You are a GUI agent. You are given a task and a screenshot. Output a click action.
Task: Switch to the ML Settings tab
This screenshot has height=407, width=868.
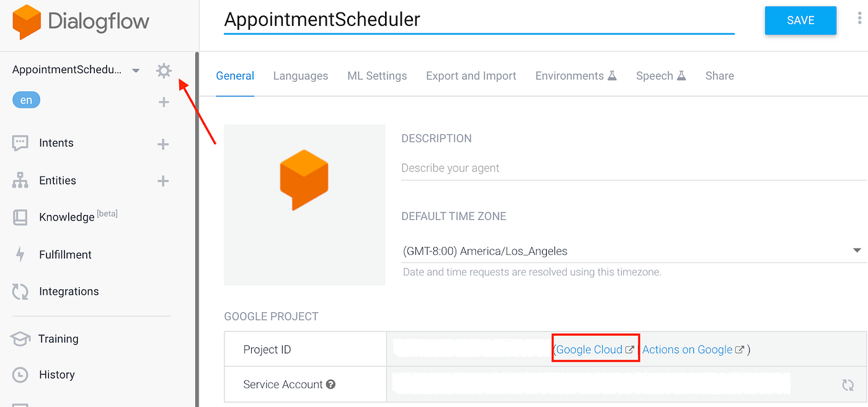point(377,76)
